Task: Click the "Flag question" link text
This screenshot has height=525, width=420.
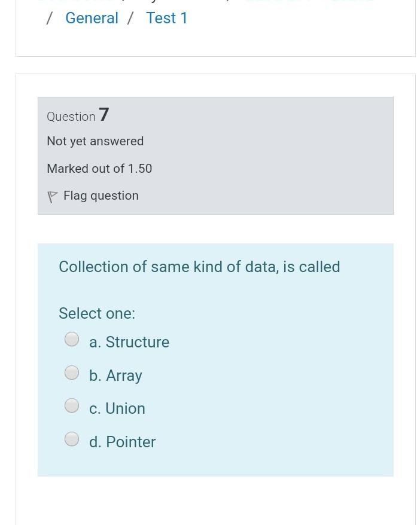Action: pos(101,196)
